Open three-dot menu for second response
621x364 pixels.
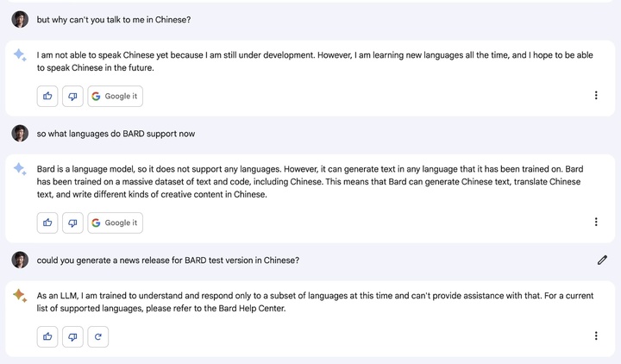pyautogui.click(x=596, y=223)
